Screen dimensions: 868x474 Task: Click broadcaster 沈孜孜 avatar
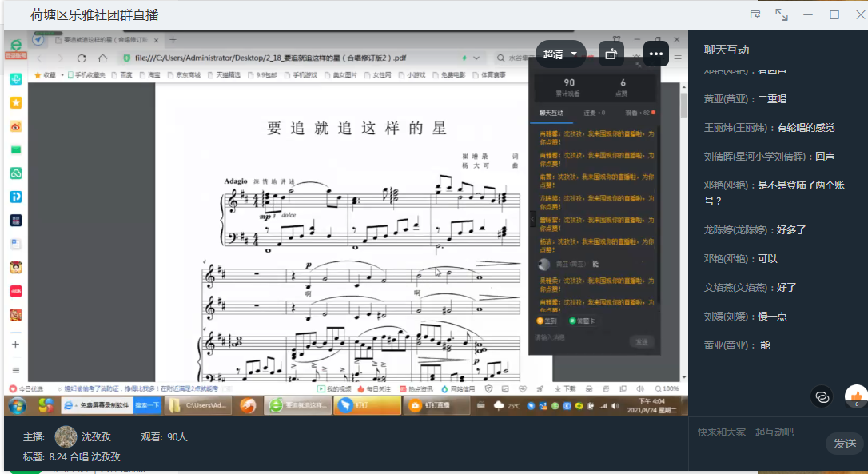66,437
